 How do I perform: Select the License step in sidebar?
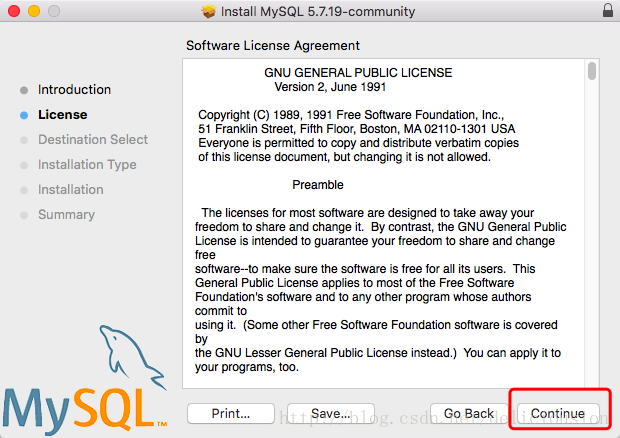point(62,115)
